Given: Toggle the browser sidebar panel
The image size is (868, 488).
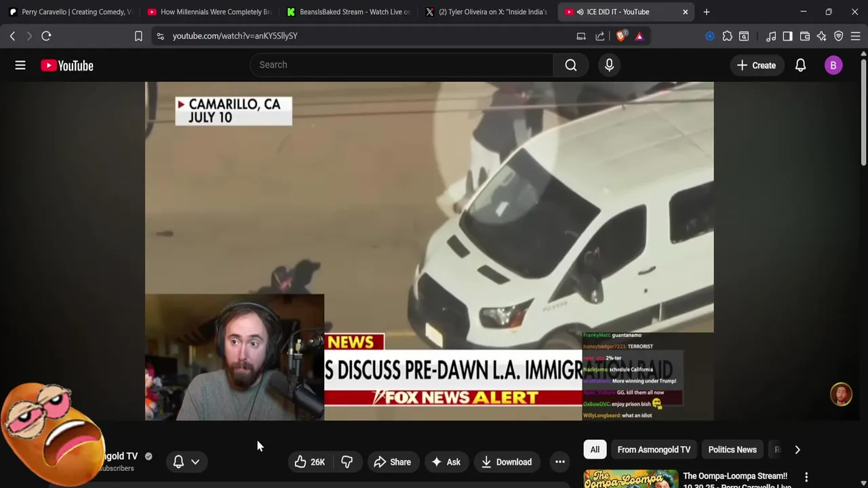Looking at the screenshot, I should point(787,36).
